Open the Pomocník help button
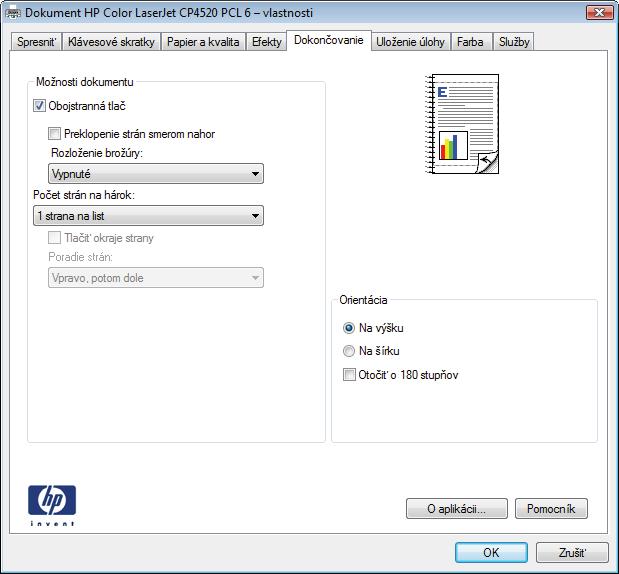The width and height of the screenshot is (619, 574). click(x=551, y=508)
